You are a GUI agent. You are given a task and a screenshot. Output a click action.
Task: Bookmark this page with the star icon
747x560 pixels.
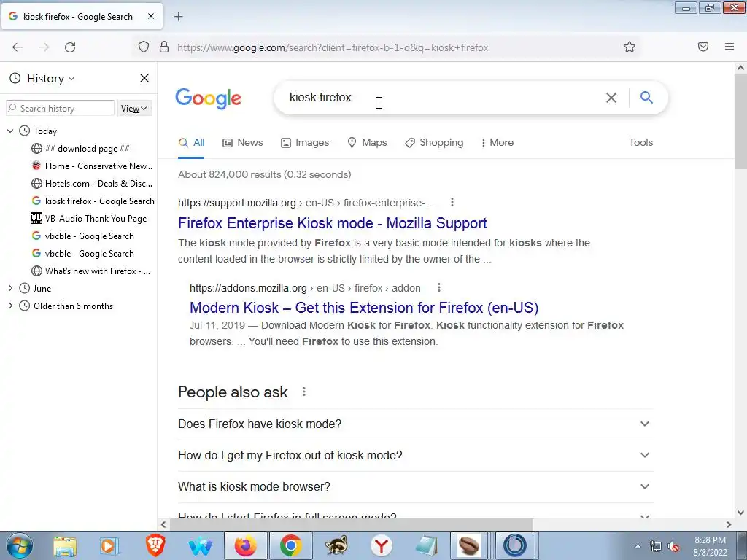click(630, 47)
